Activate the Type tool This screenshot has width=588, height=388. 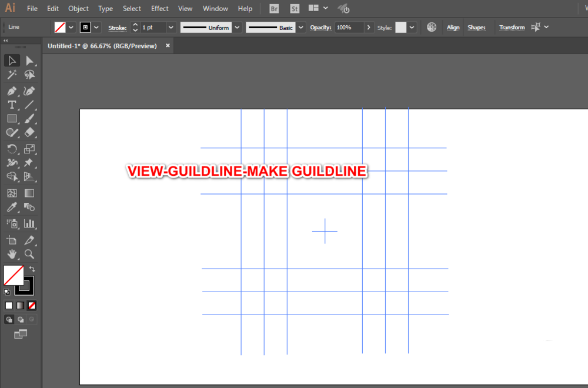coord(12,105)
